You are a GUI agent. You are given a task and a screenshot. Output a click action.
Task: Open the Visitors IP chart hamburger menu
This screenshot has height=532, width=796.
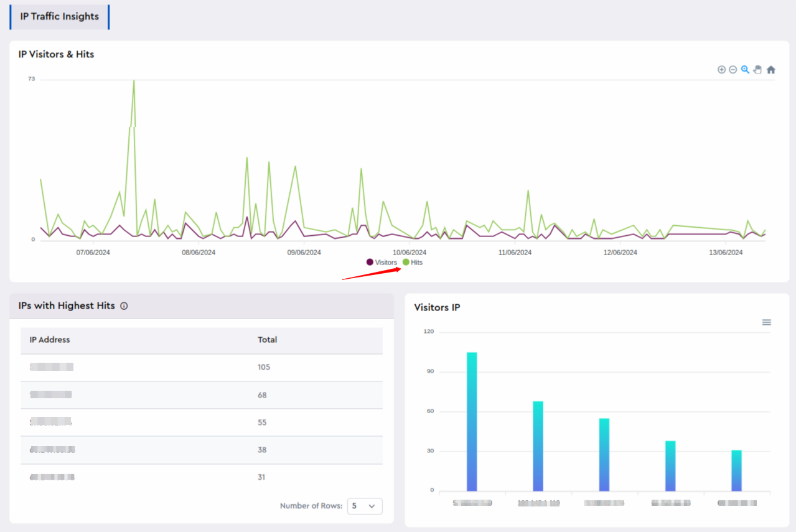pyautogui.click(x=767, y=322)
